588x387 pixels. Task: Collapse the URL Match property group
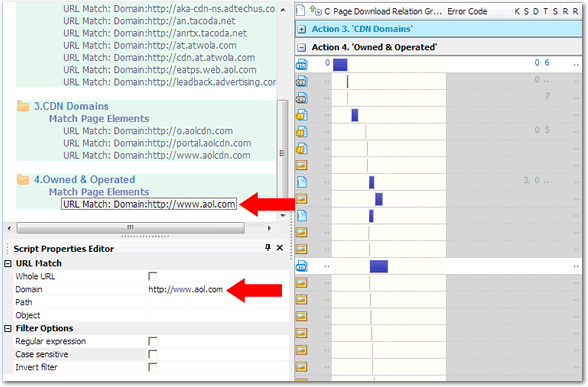[8, 264]
